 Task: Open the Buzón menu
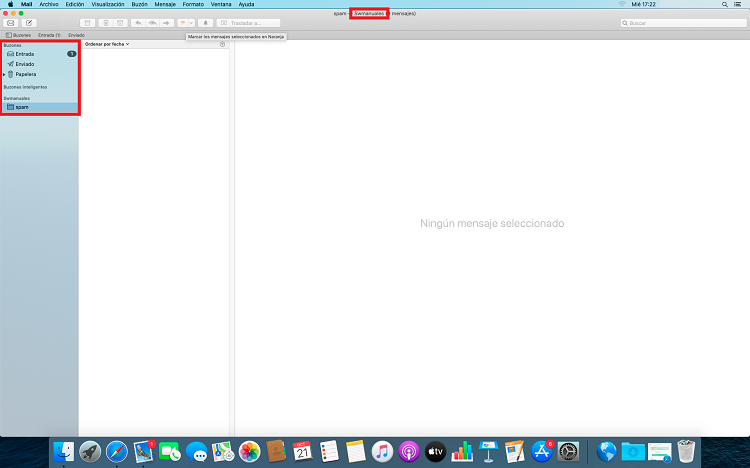coord(140,4)
